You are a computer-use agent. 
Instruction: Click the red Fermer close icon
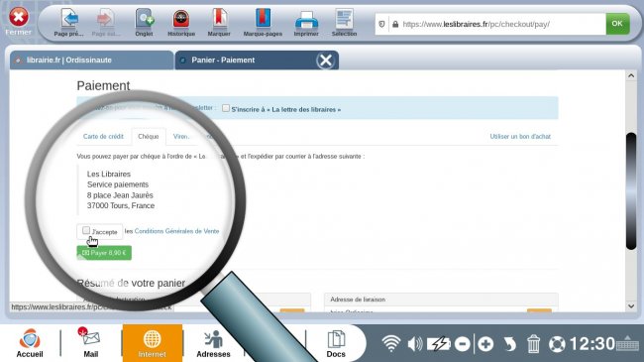(x=19, y=17)
